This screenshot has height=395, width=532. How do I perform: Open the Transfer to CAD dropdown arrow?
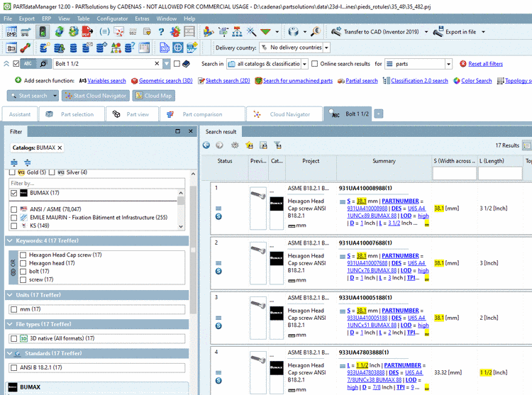coord(426,32)
